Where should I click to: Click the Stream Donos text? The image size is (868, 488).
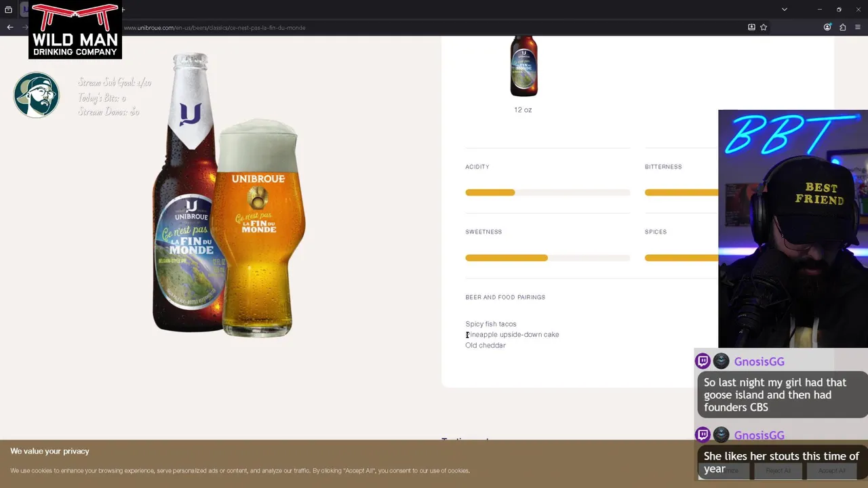coord(108,112)
